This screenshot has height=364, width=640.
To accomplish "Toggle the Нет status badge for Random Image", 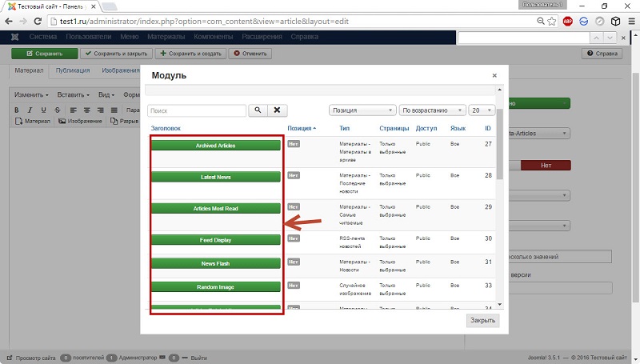I will point(294,286).
